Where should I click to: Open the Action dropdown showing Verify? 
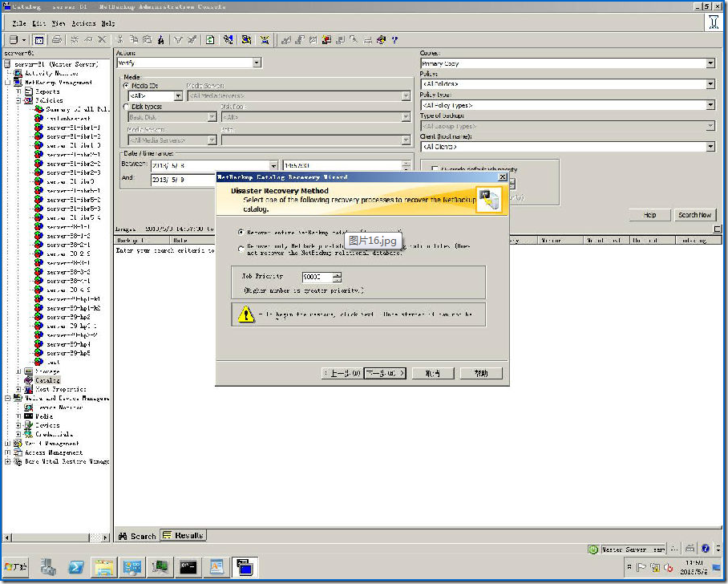pos(257,63)
